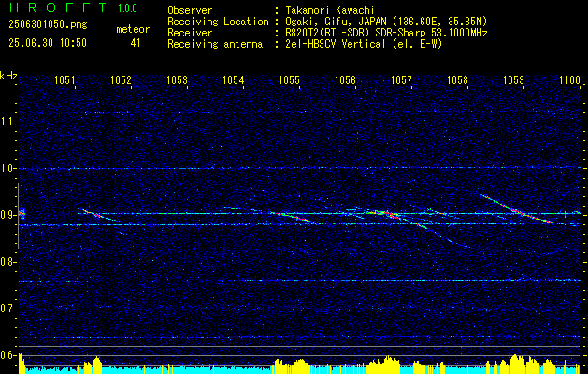
Task: Click the 1056 time marker
Action: [x=345, y=79]
